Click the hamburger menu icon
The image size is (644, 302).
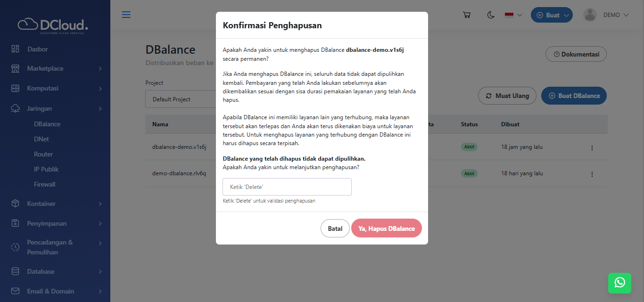[126, 15]
